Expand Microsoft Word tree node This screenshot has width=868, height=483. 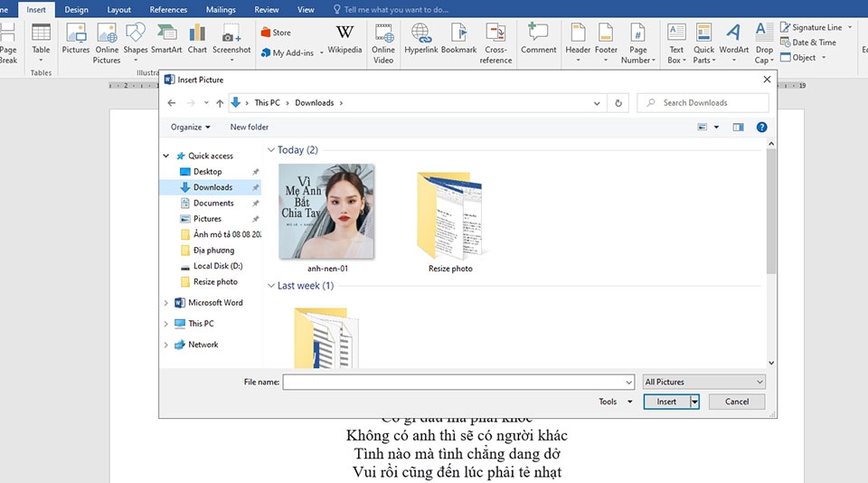pos(166,303)
